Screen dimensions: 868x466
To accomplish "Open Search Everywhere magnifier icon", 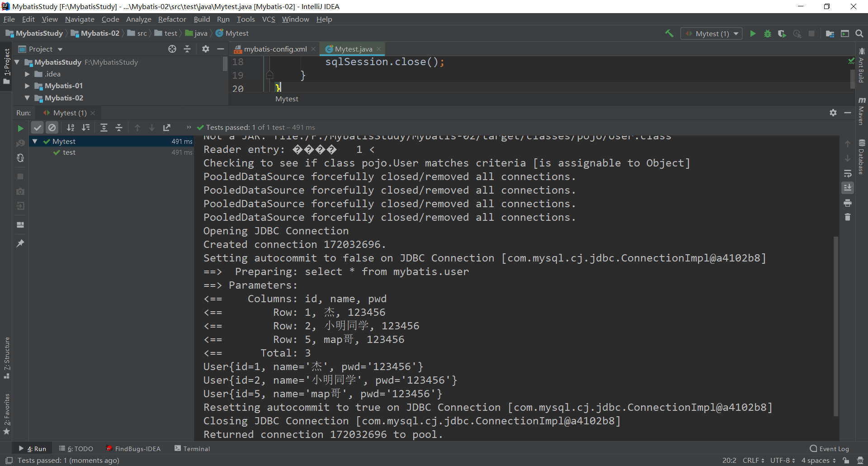I will click(x=859, y=33).
